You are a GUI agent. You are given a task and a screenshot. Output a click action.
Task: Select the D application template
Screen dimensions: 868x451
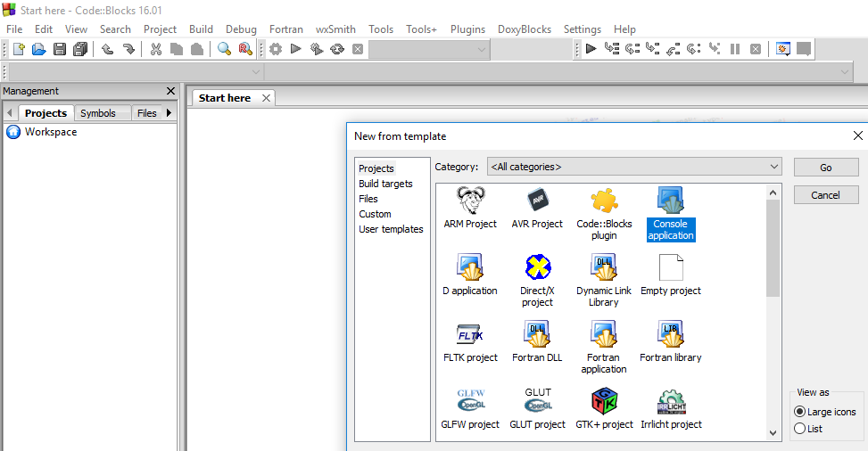click(x=470, y=275)
